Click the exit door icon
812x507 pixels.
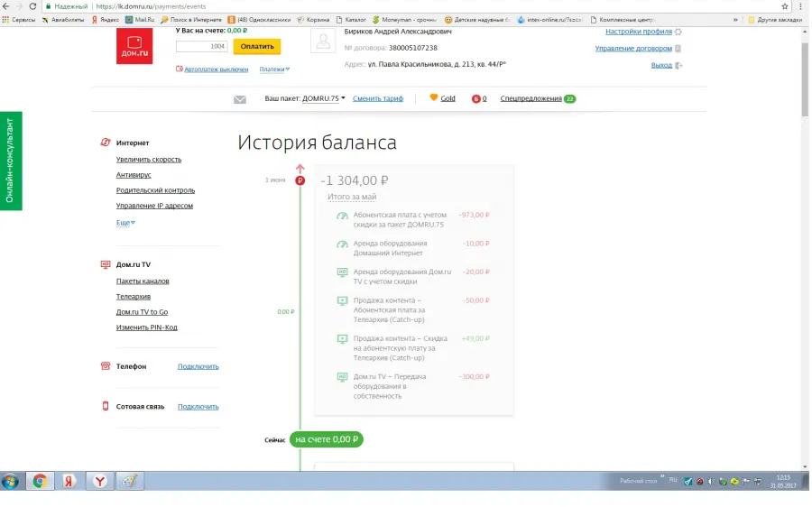click(678, 65)
